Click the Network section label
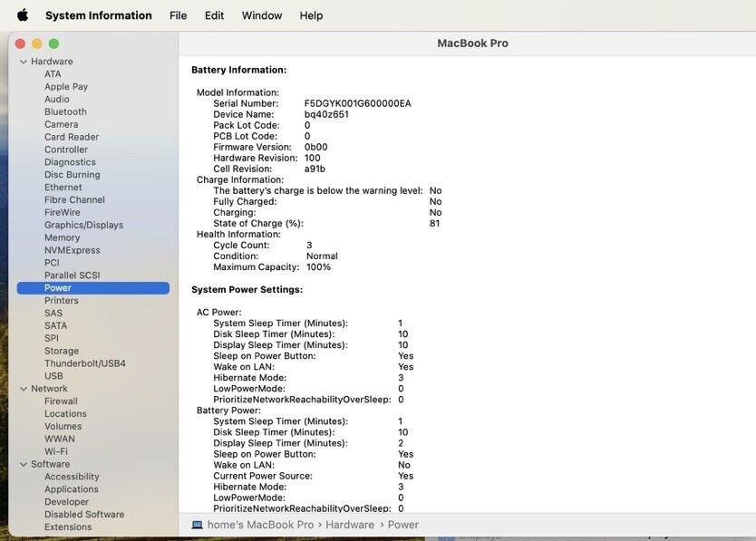 49,389
